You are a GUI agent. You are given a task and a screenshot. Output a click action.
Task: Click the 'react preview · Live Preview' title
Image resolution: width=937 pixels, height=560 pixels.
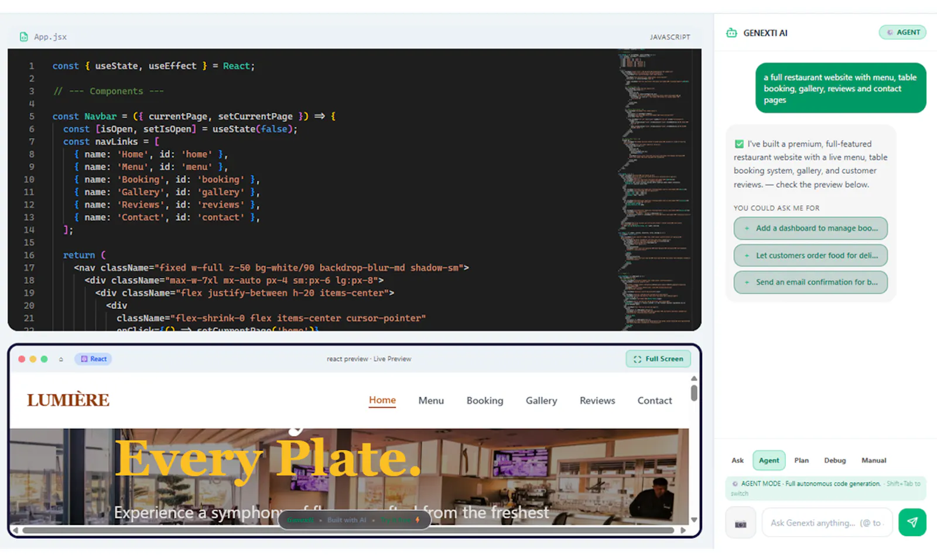(369, 359)
